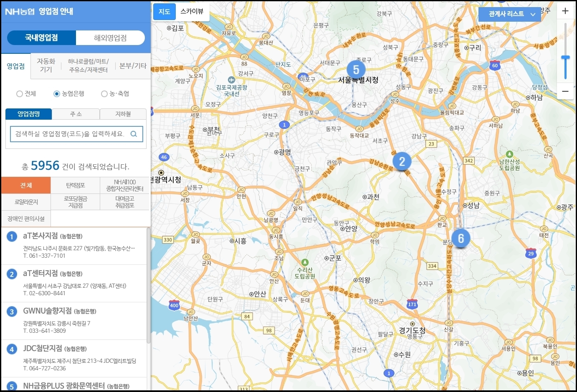Click the 5956 search result count

coord(45,166)
